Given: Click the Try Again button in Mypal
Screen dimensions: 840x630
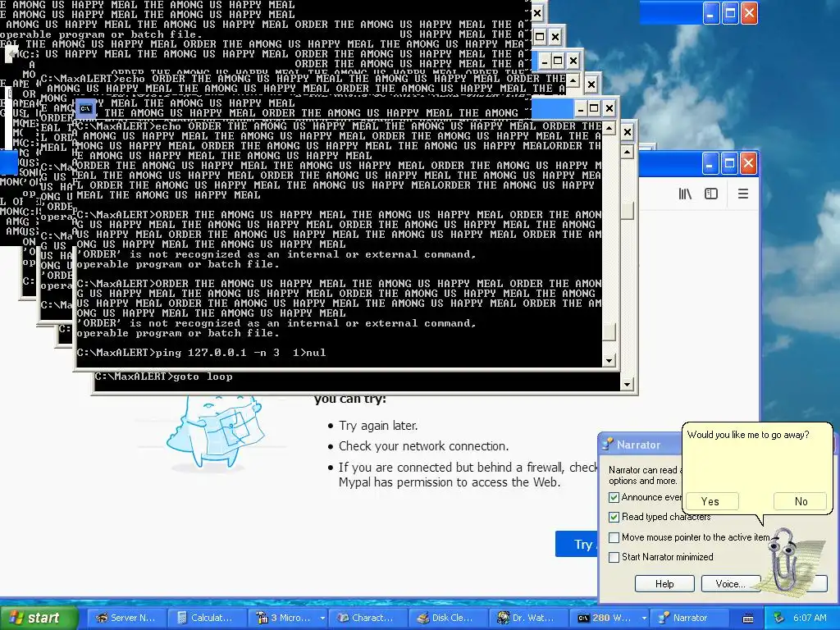Looking at the screenshot, I should point(577,545).
